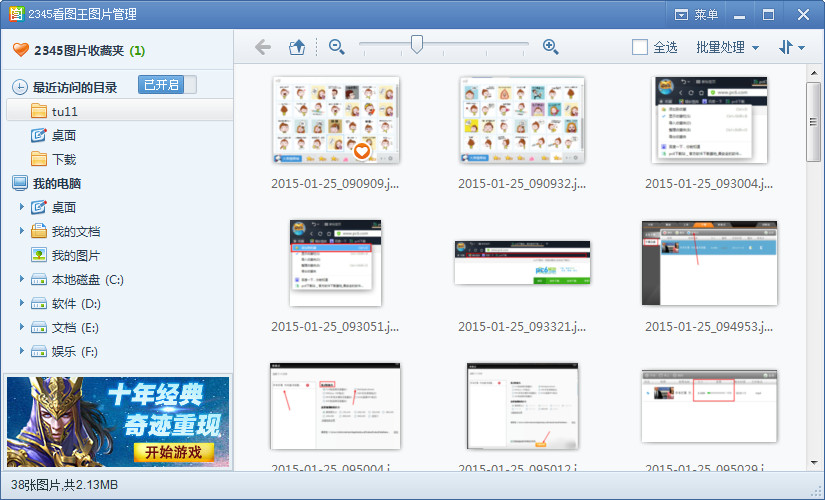Go back with the left arrow icon
The height and width of the screenshot is (500, 825).
(263, 47)
